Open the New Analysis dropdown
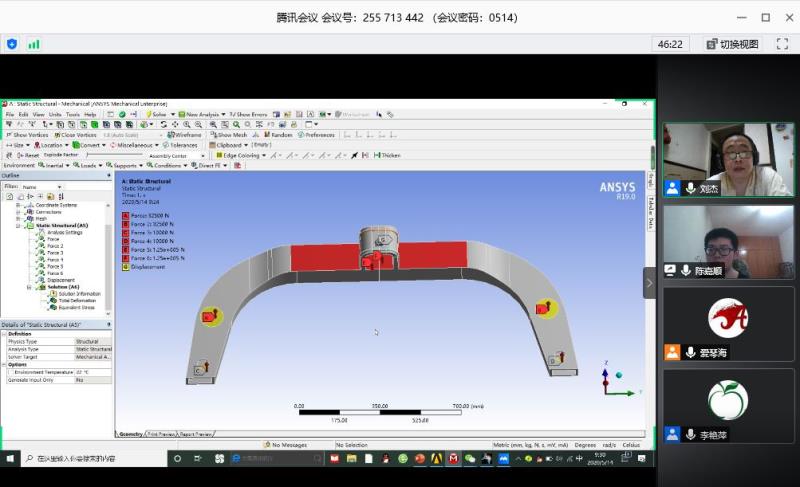Viewport: 800px width, 487px height. 202,114
